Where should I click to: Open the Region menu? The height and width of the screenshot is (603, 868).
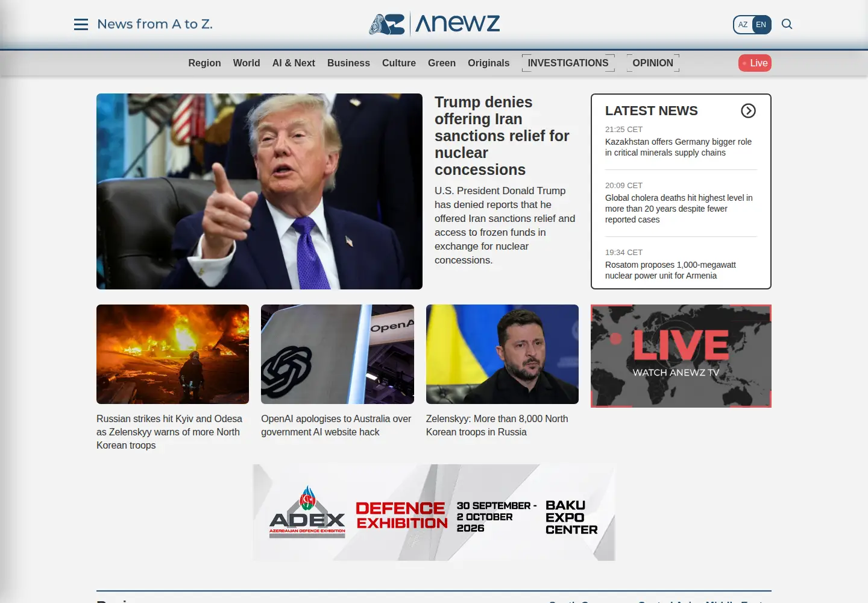tap(204, 63)
